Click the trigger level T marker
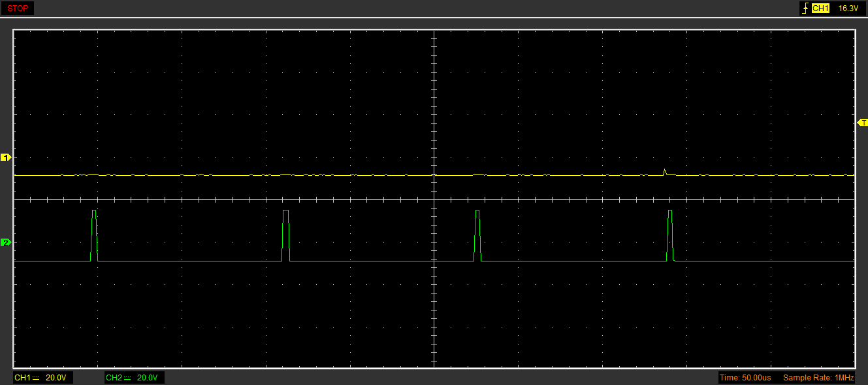Viewport: 868px width, 385px height. coord(862,123)
